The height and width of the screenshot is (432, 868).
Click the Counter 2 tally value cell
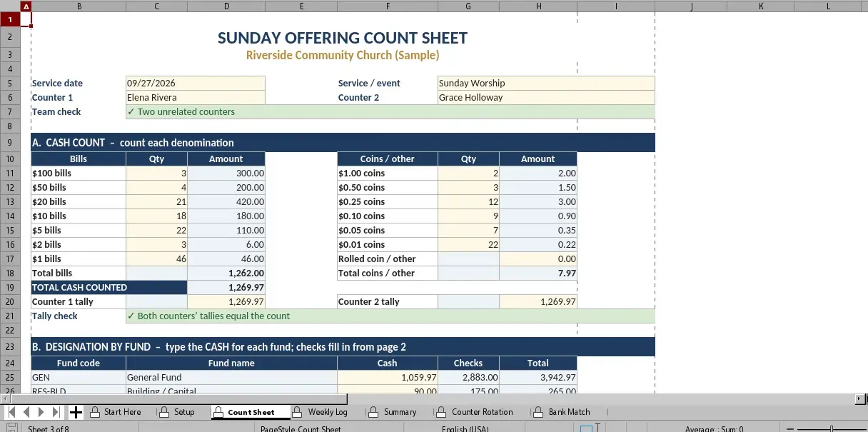pos(538,302)
